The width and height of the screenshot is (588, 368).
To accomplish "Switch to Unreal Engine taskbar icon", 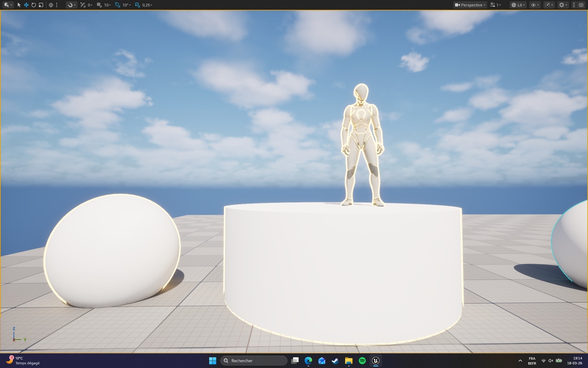I will pos(376,361).
